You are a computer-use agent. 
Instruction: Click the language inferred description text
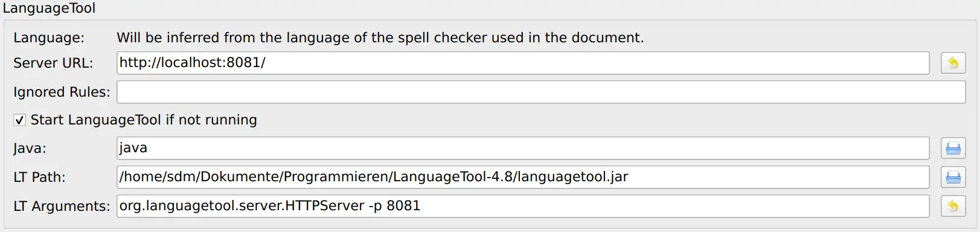[x=380, y=37]
